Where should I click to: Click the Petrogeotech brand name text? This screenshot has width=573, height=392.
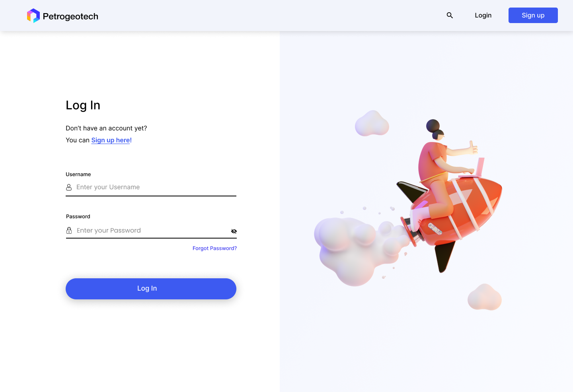tap(70, 16)
